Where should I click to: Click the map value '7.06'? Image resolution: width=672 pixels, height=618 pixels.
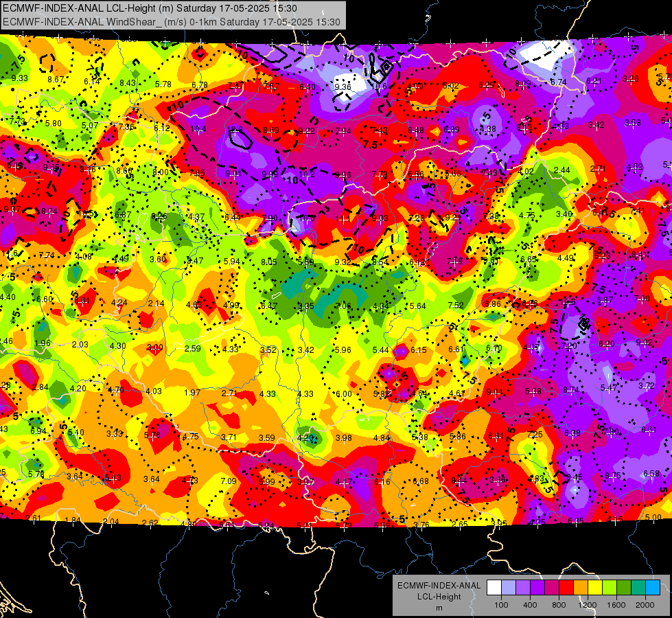click(343, 306)
